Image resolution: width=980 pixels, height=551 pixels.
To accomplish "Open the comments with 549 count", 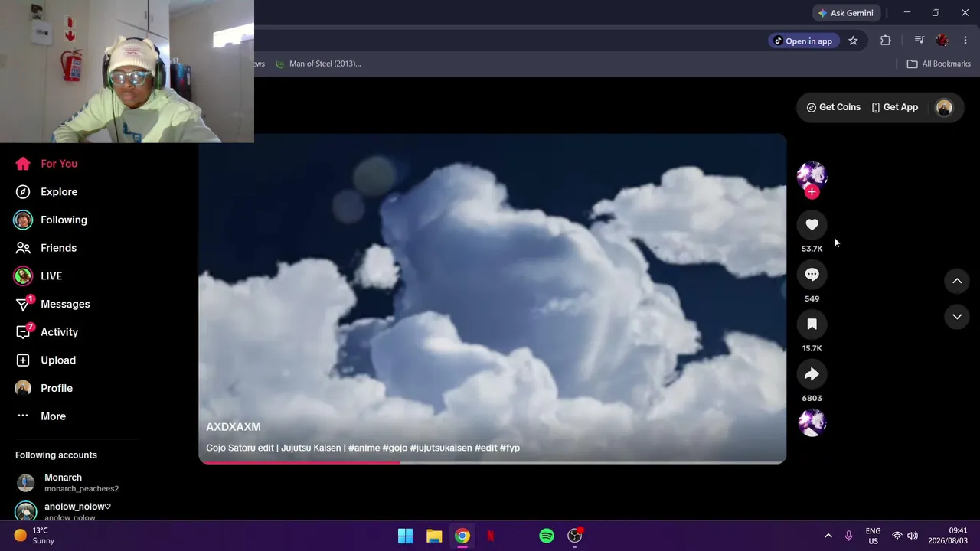I will [x=812, y=275].
